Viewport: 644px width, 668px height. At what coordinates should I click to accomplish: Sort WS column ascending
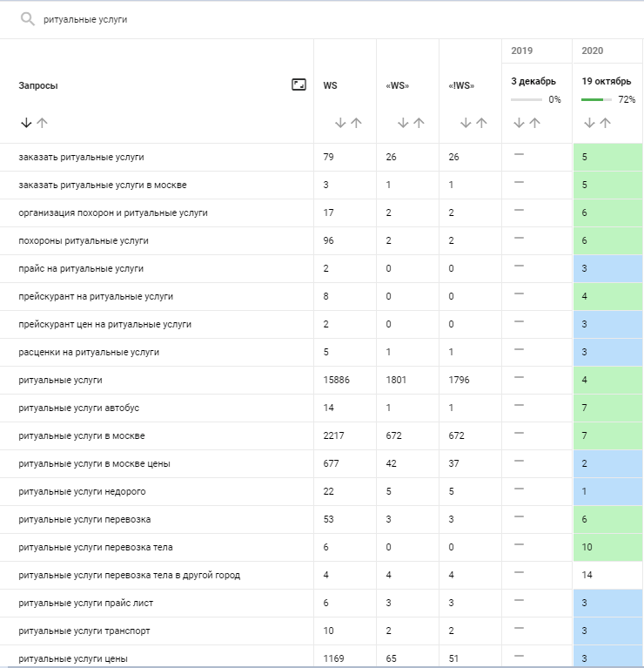(x=356, y=123)
